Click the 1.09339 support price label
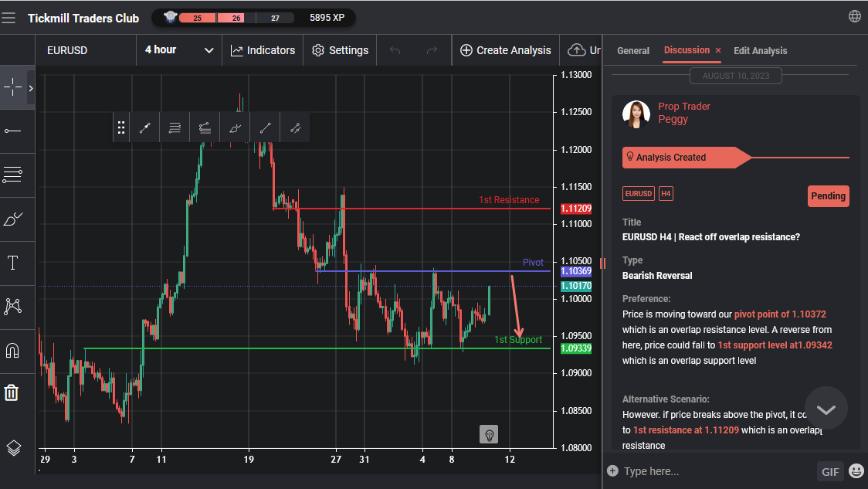This screenshot has height=489, width=868. coord(576,349)
